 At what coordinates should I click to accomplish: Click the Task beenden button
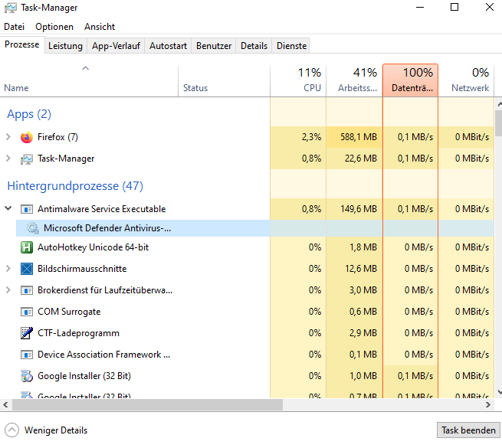[x=468, y=430]
